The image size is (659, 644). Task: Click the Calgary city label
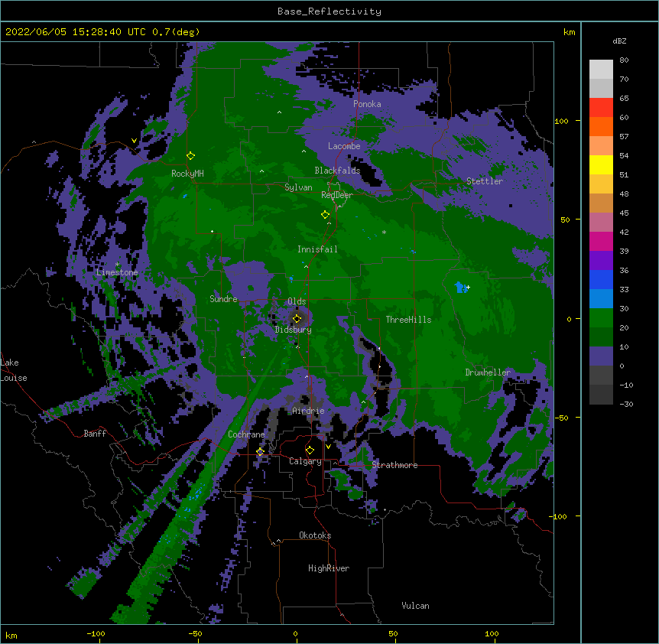(x=305, y=461)
